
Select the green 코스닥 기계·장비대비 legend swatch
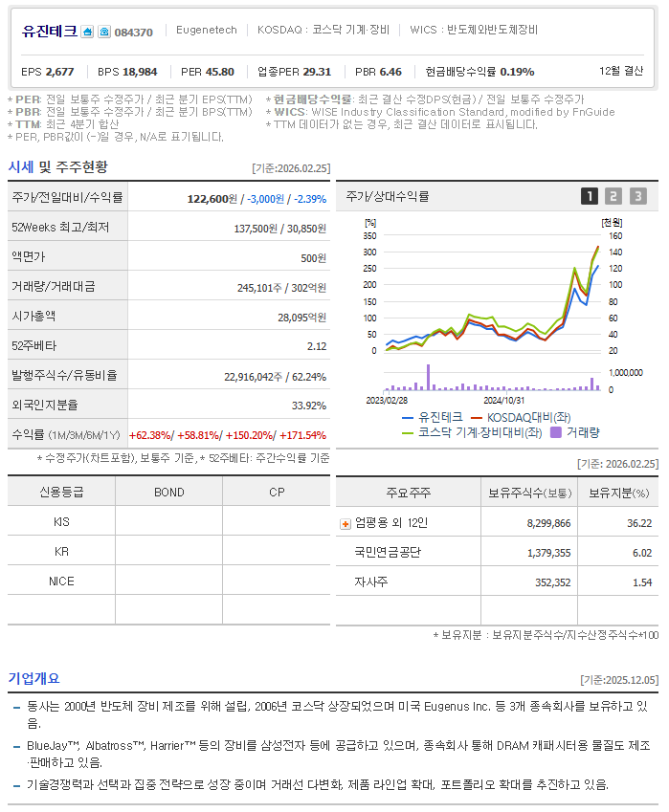coord(408,432)
